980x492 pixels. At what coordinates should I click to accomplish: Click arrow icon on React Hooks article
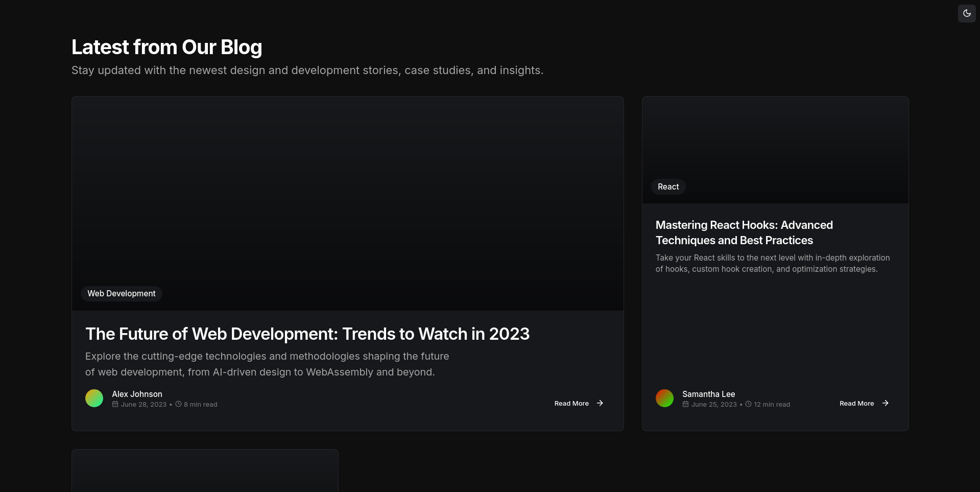click(x=885, y=403)
